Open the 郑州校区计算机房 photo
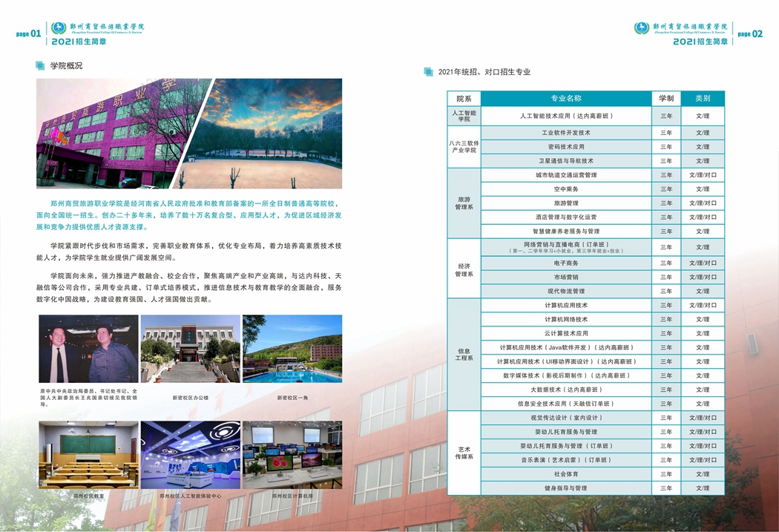779x532 pixels. coord(292,455)
